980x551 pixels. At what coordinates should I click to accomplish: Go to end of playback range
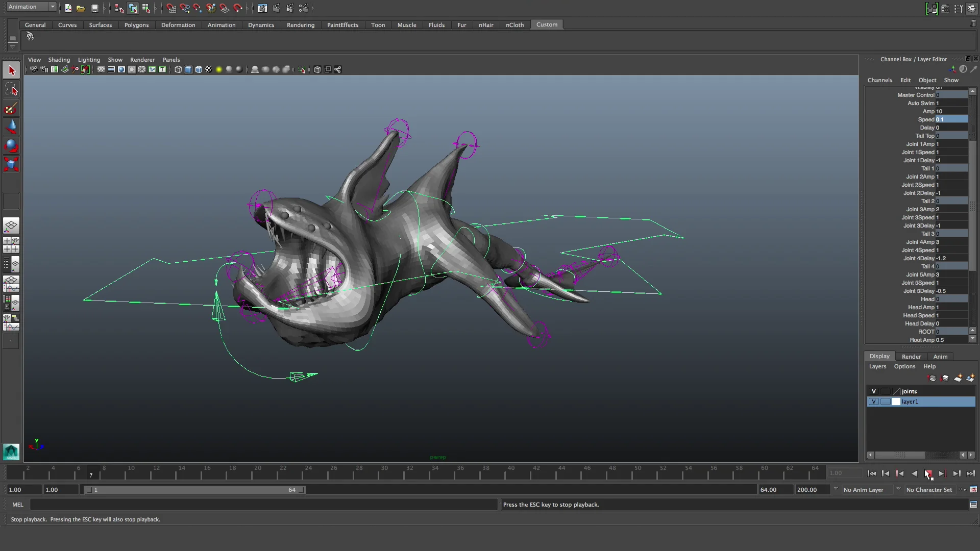coord(970,473)
